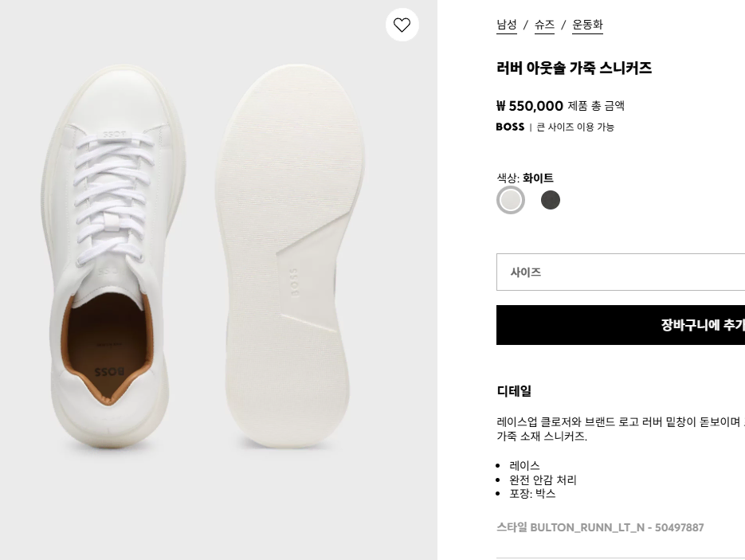
Task: Click the 완전 안감 처리 bullet item
Action: pos(543,480)
